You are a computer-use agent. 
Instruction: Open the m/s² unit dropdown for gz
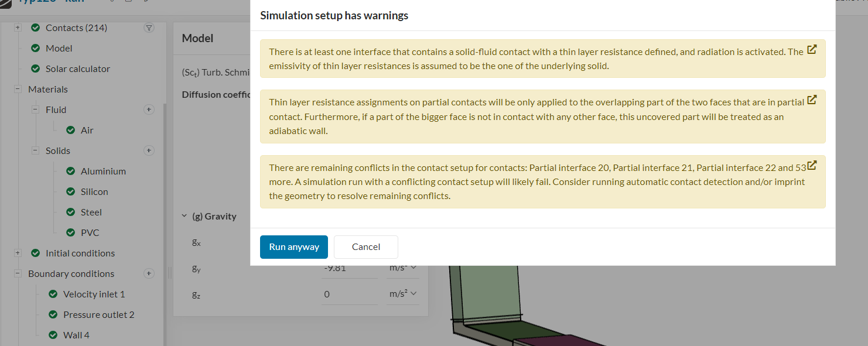point(402,293)
